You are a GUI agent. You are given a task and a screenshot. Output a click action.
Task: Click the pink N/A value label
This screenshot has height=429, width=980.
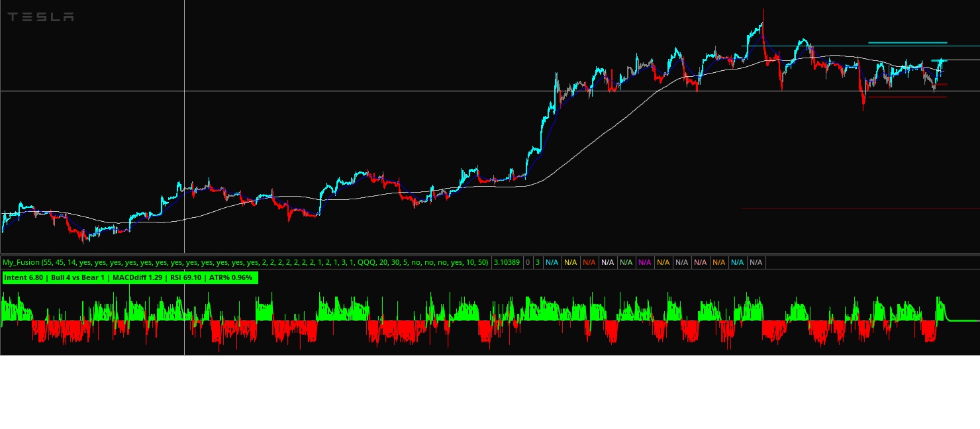click(700, 262)
